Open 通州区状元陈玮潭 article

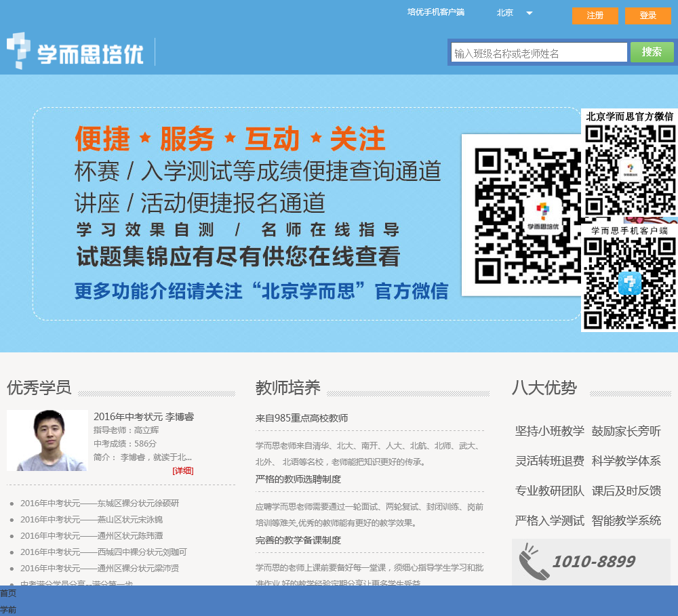(x=92, y=536)
